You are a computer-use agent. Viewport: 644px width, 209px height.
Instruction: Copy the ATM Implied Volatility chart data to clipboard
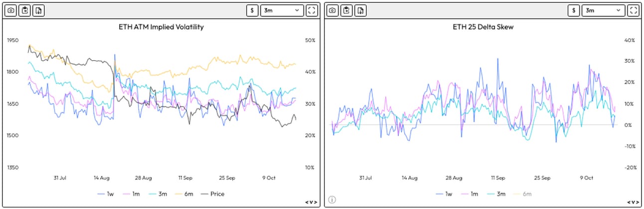coord(25,10)
